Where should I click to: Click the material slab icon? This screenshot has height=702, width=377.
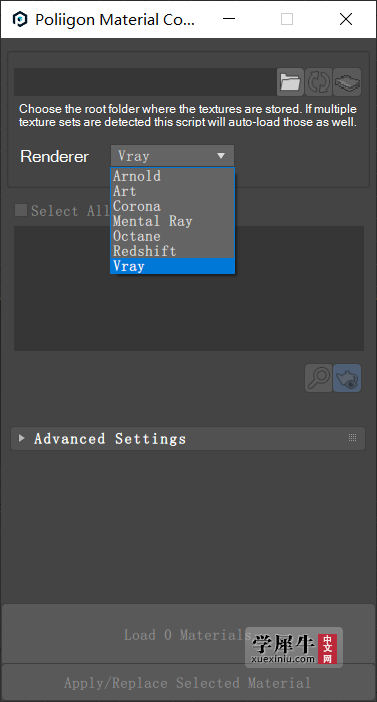point(347,82)
